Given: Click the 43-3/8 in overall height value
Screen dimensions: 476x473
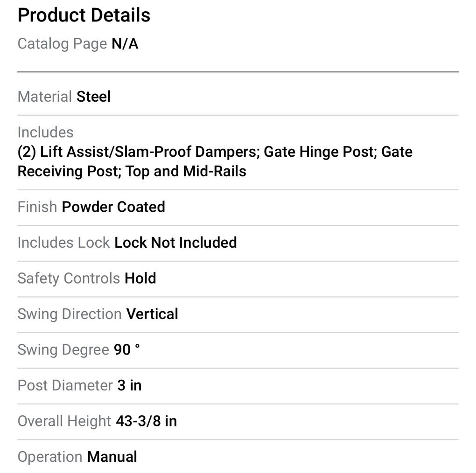Looking at the screenshot, I should coord(146,421).
